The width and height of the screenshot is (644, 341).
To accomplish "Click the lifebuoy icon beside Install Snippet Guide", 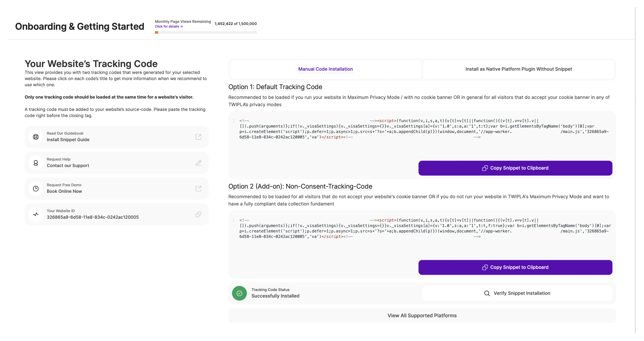I will 36,137.
